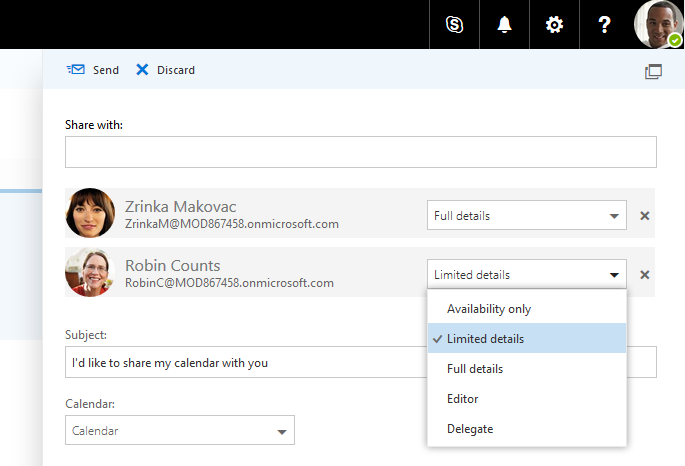Select Limited details in the permission list
Viewport: 685px width, 466px height.
click(x=526, y=338)
